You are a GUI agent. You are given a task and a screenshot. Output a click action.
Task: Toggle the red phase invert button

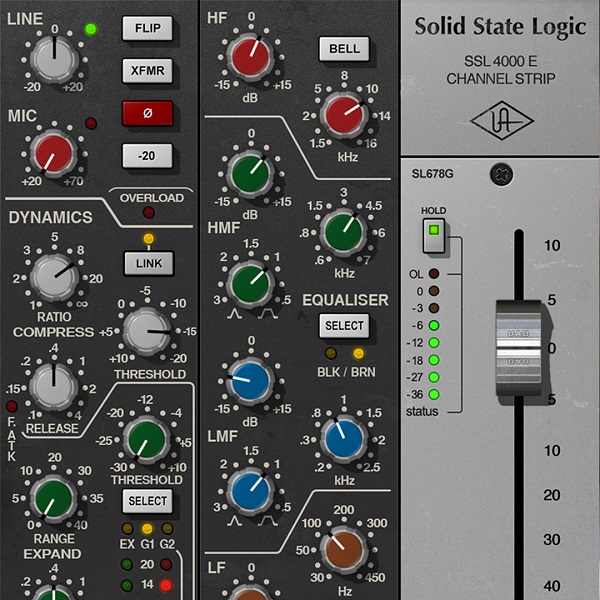(147, 113)
